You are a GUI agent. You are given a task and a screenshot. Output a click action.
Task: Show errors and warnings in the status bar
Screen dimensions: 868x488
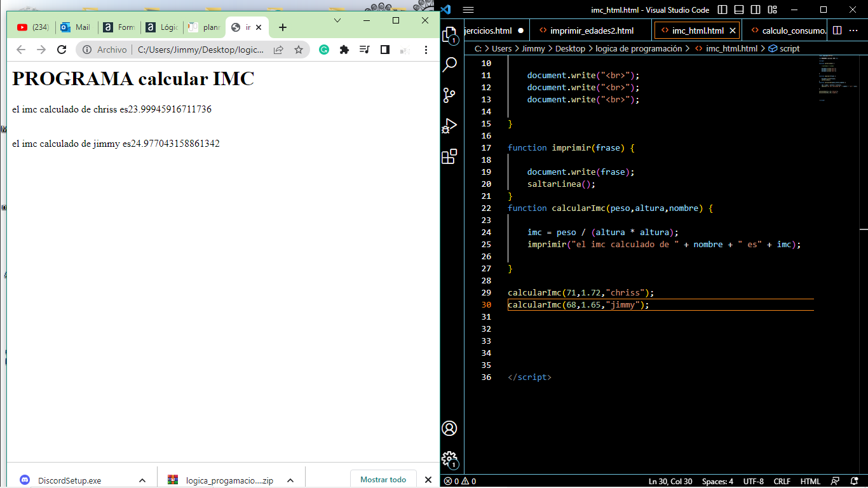(x=460, y=481)
